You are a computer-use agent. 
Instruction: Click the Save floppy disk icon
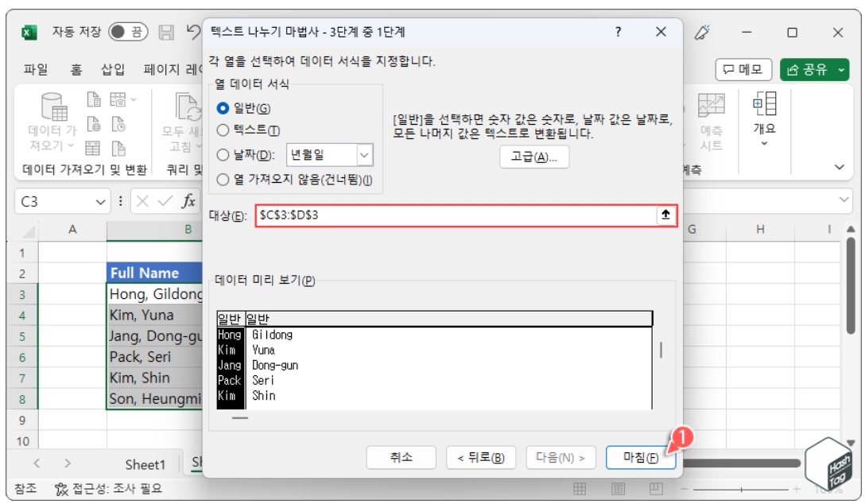click(166, 32)
